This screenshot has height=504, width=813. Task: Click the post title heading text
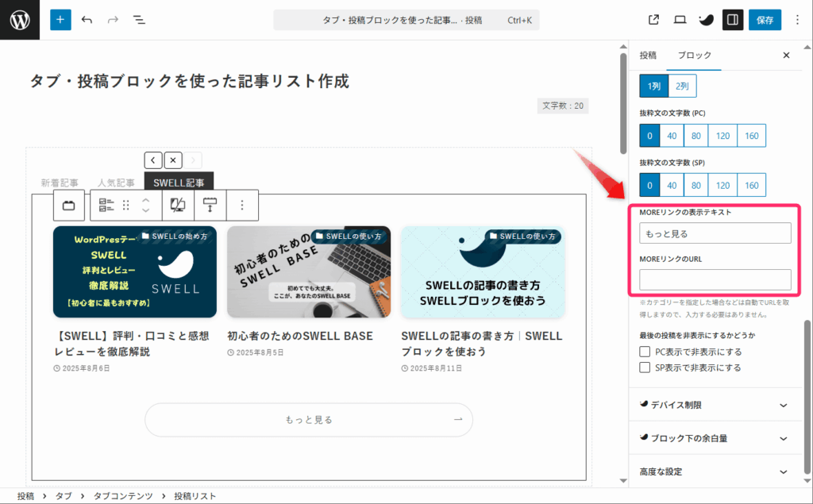(189, 82)
